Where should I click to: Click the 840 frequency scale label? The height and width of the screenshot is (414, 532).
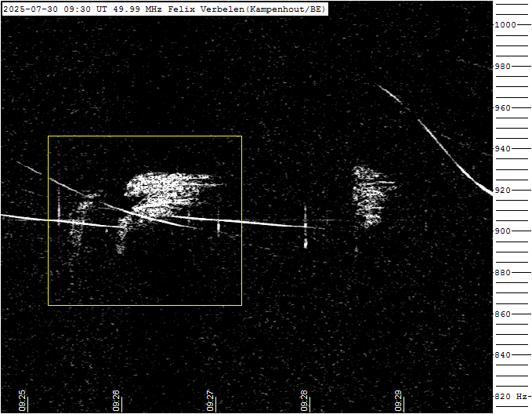point(503,355)
